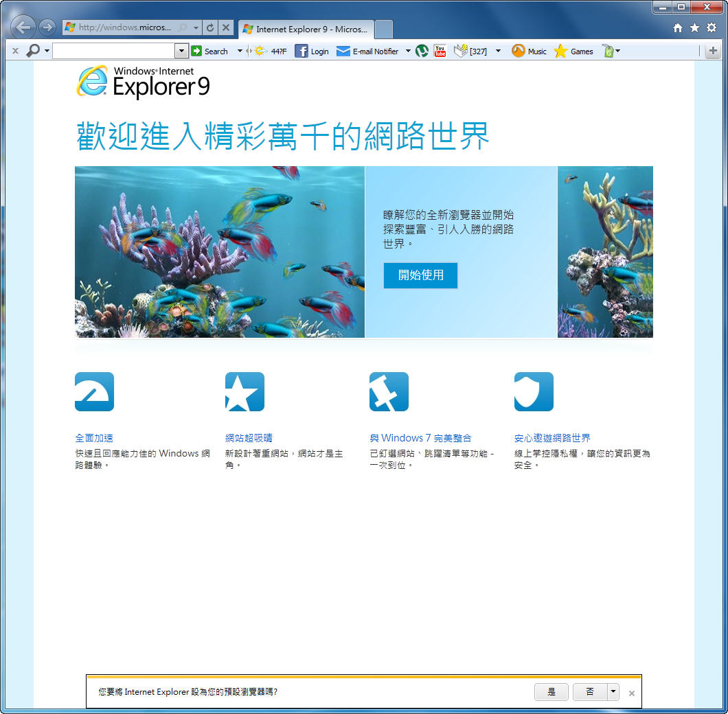Open the weather 44°F toolbar widget
728x714 pixels.
coord(271,51)
